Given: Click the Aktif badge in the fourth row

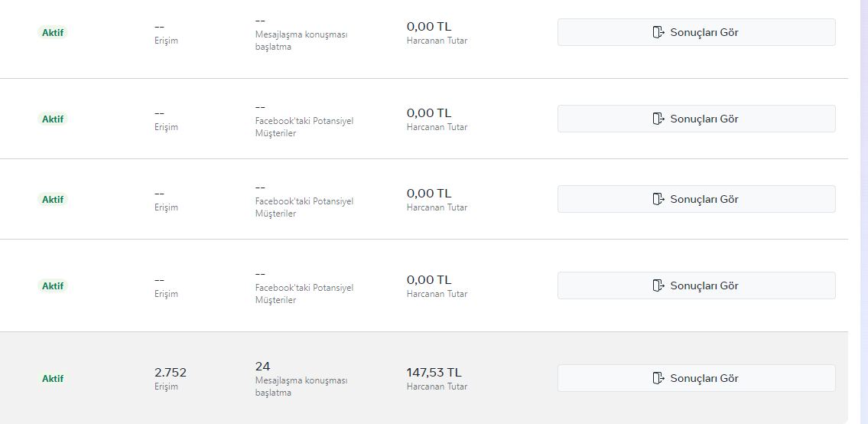Looking at the screenshot, I should (53, 286).
